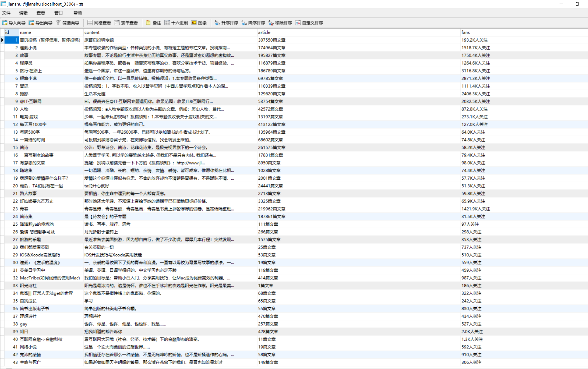The image size is (588, 369).
Task: Select name cell 有意思的文章
Action: coord(51,163)
